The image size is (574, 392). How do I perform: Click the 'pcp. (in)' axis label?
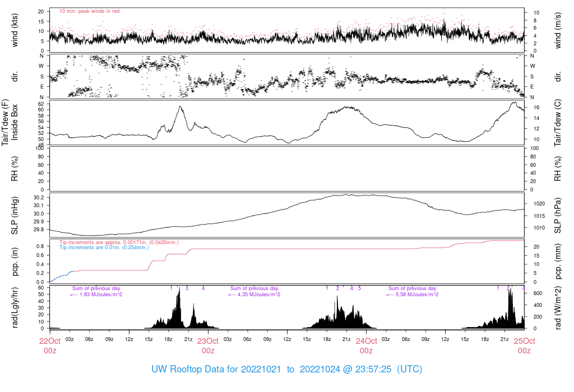15,262
